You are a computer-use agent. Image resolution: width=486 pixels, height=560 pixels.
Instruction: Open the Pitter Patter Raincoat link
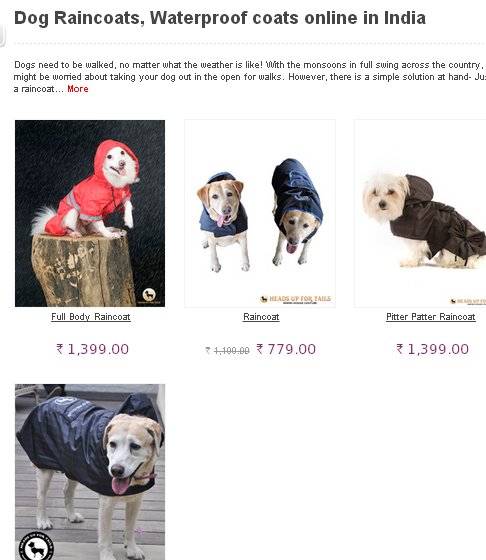[431, 317]
